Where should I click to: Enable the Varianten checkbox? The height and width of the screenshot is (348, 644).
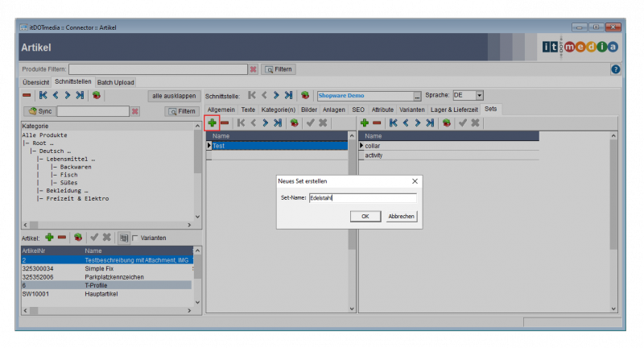click(x=134, y=238)
